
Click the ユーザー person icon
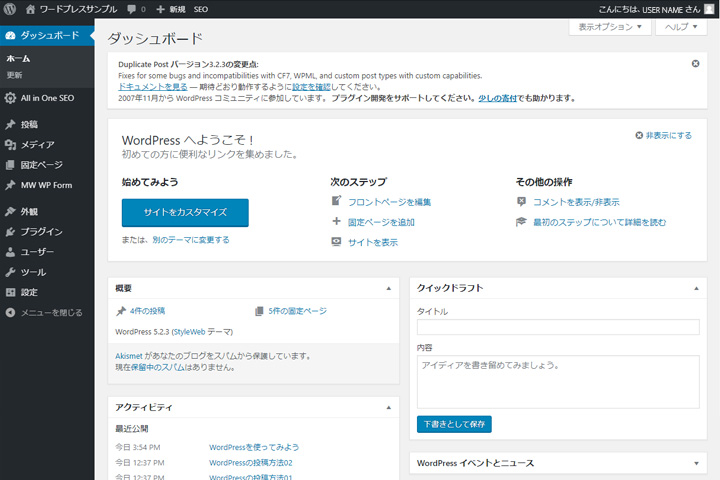(x=10, y=252)
